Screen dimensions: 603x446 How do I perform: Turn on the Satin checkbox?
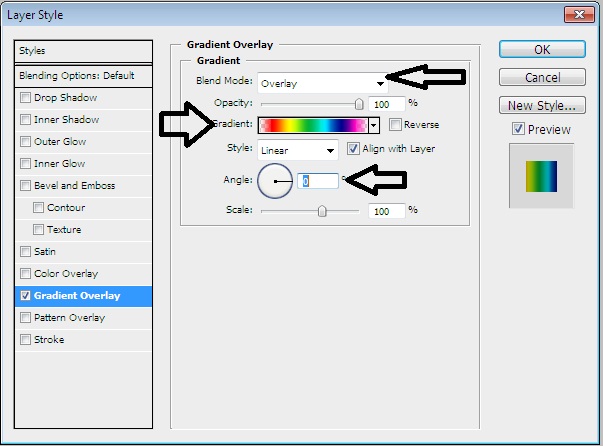[25, 251]
